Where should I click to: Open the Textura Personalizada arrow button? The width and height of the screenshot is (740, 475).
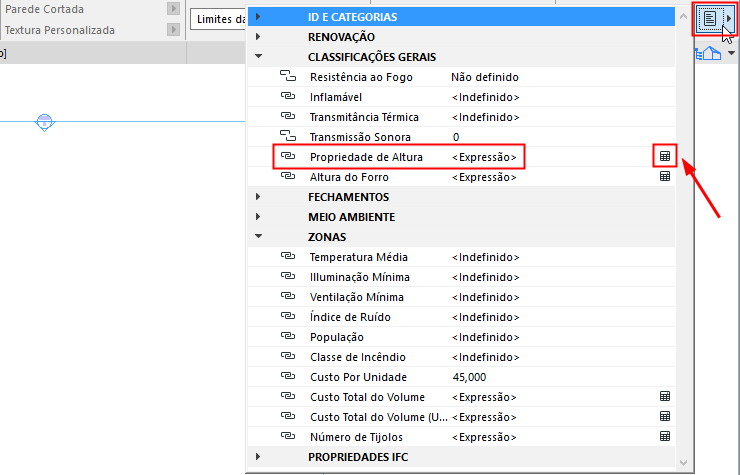coord(173,30)
